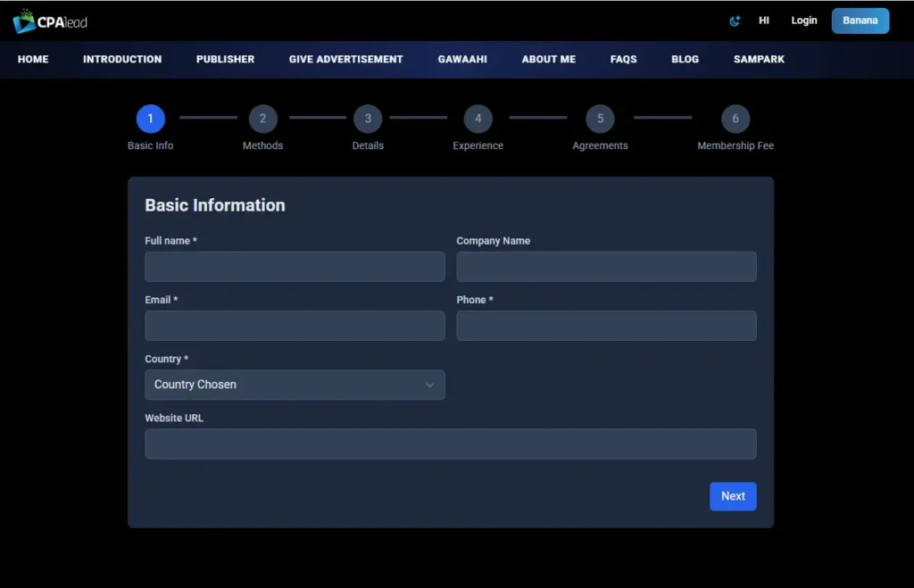Image resolution: width=914 pixels, height=588 pixels.
Task: Click the Basic Info step label
Action: tap(150, 145)
